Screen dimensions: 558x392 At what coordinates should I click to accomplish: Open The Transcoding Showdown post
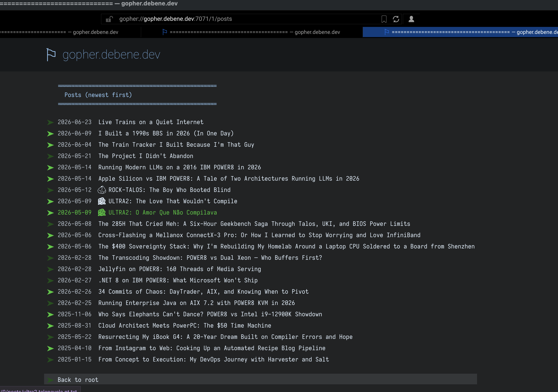(x=210, y=258)
